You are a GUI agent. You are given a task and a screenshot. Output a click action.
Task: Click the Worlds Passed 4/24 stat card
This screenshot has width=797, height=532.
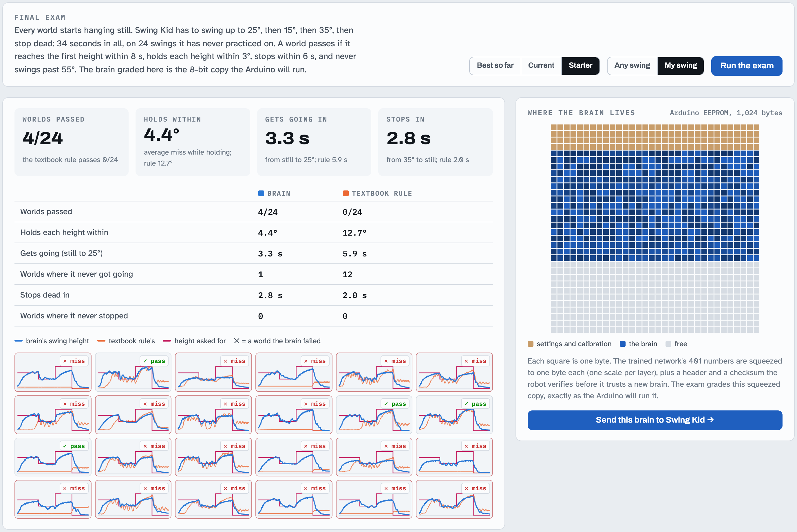point(72,142)
